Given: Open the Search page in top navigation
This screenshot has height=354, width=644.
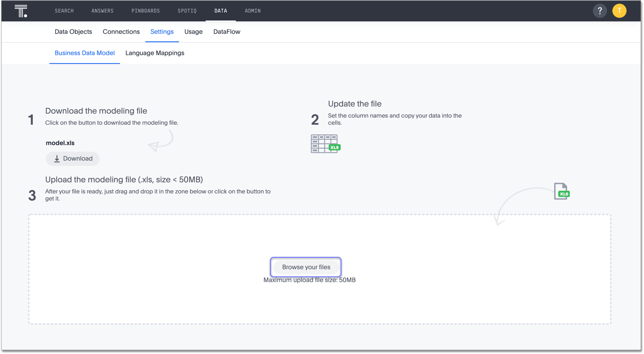Looking at the screenshot, I should (64, 11).
